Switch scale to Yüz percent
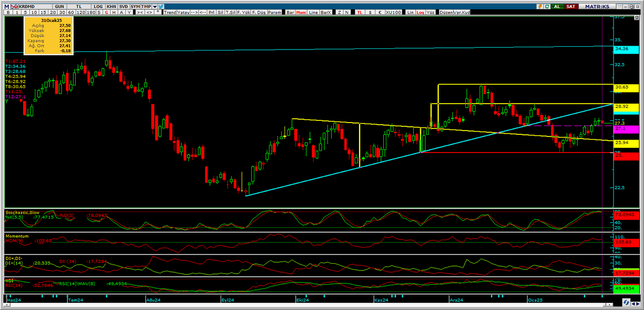The image size is (644, 310). (x=430, y=12)
